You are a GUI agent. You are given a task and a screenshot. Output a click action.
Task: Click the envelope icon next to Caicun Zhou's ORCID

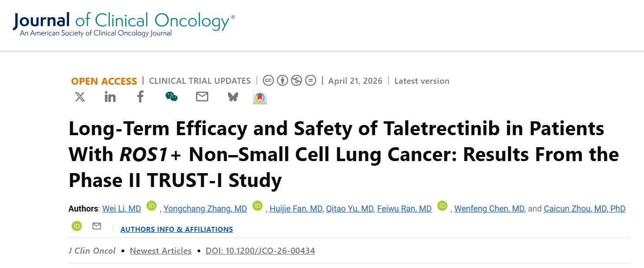click(96, 226)
